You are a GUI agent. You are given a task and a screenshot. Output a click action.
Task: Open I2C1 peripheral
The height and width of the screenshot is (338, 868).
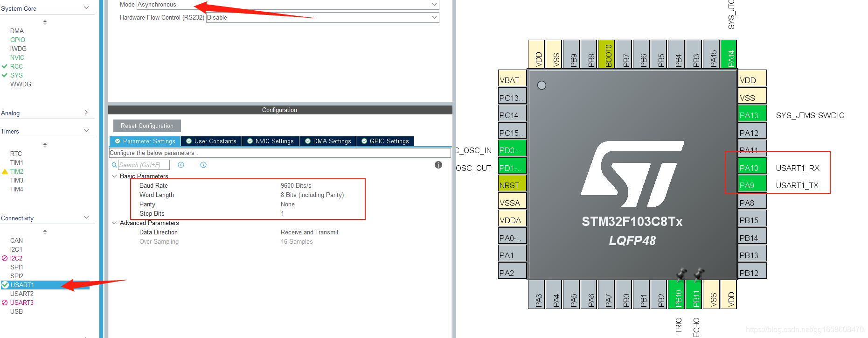[x=16, y=249]
